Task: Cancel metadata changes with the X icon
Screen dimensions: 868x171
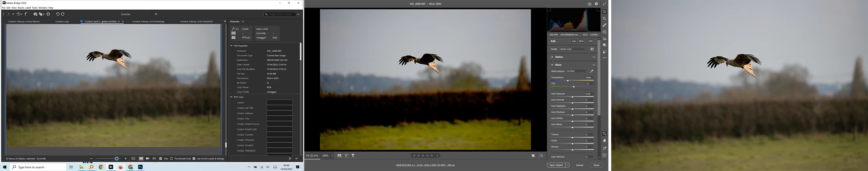Action: tap(290, 159)
